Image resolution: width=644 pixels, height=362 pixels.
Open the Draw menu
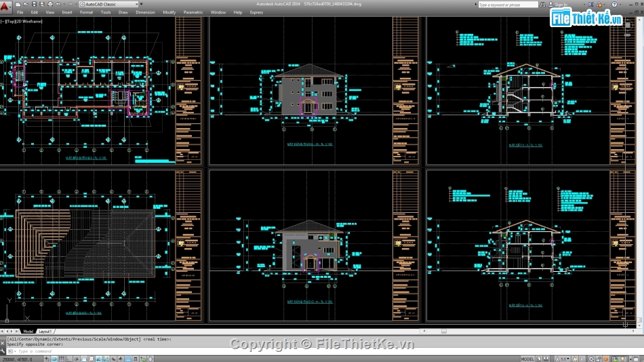(x=123, y=12)
